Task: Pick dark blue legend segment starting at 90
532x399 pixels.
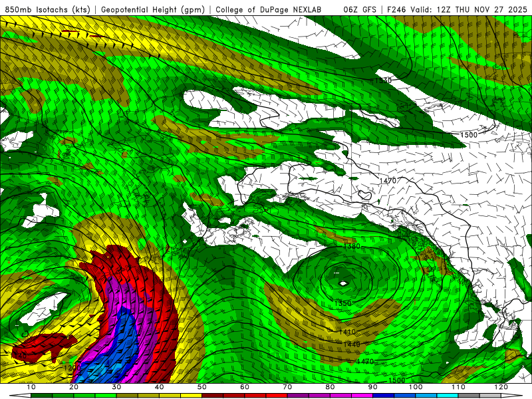Action: tap(384, 396)
